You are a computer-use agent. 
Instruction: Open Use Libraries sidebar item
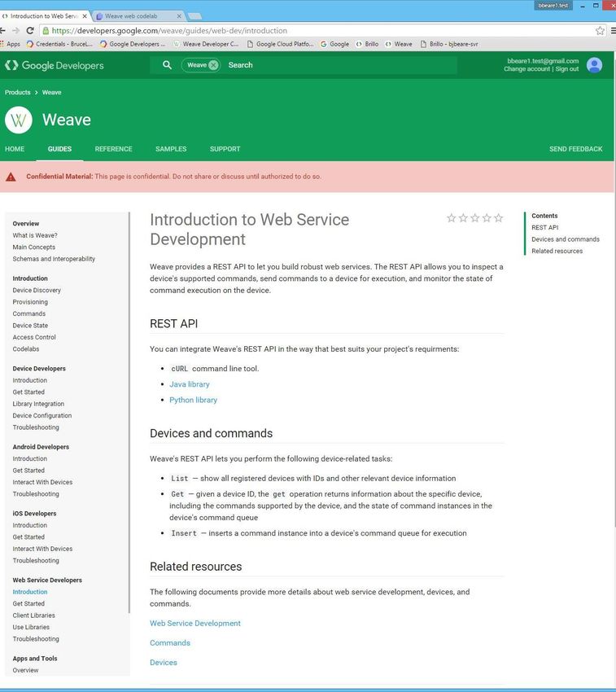click(31, 627)
